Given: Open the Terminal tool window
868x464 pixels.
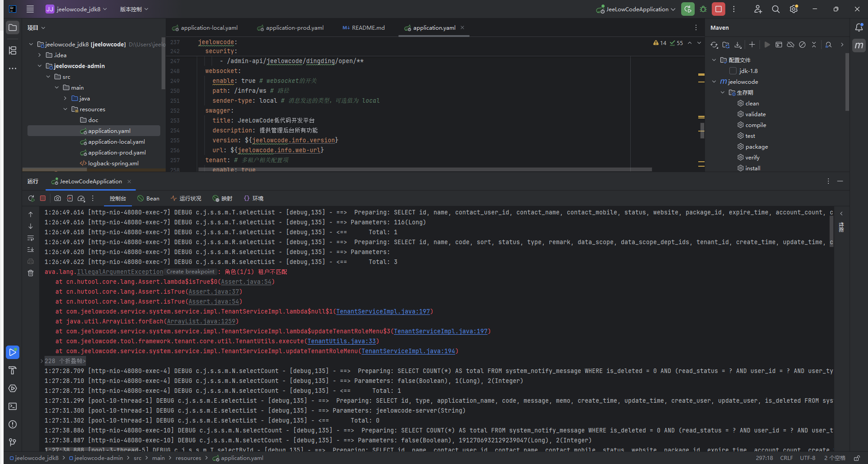Looking at the screenshot, I should pos(13,406).
